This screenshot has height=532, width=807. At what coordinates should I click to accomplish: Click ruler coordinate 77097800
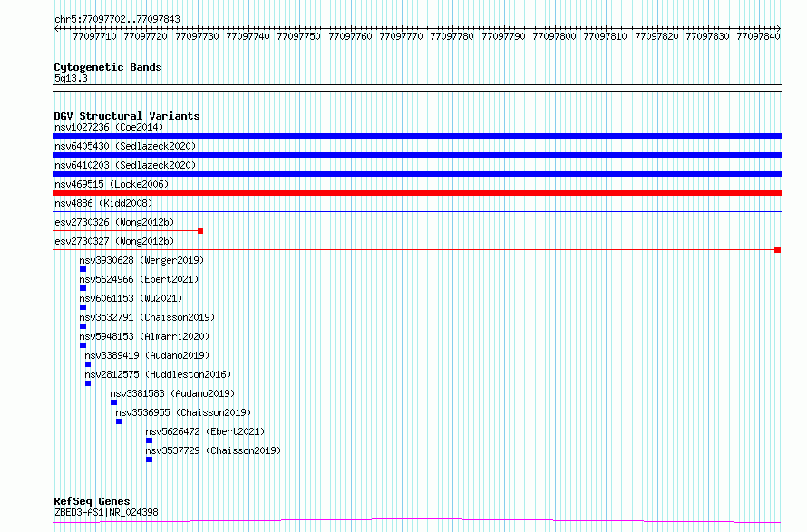pyautogui.click(x=555, y=36)
